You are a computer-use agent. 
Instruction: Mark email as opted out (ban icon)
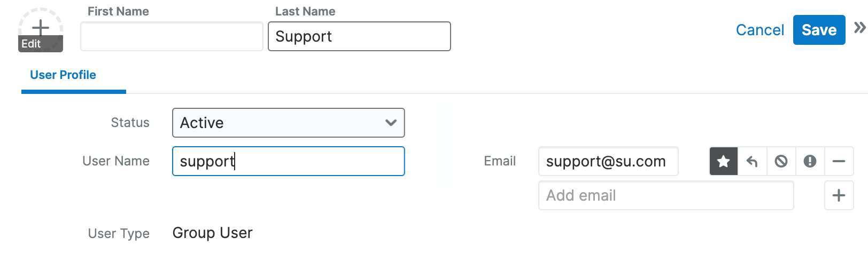tap(781, 161)
